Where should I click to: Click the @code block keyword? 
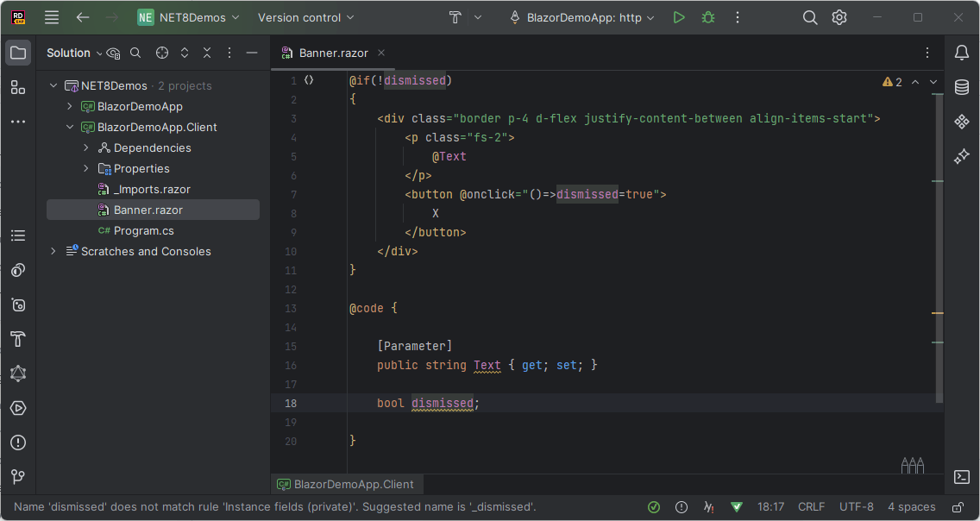pos(367,308)
